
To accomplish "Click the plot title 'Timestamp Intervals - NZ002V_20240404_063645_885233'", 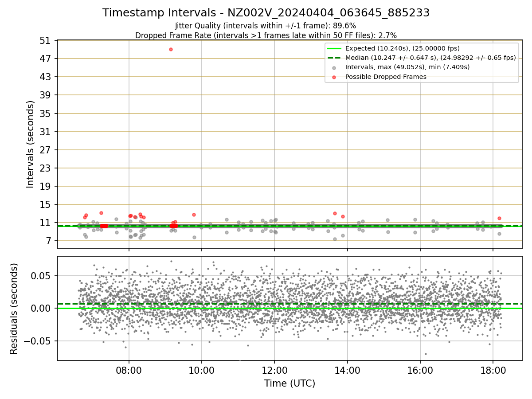I will click(266, 13).
